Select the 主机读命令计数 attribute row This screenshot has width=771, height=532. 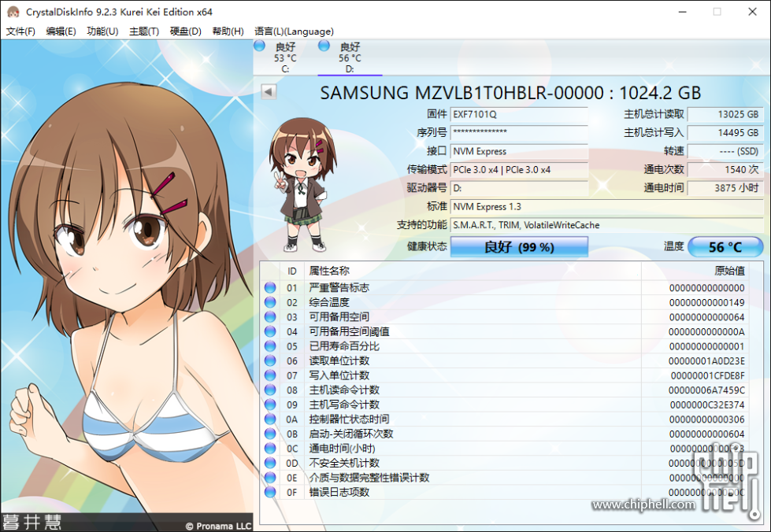505,390
